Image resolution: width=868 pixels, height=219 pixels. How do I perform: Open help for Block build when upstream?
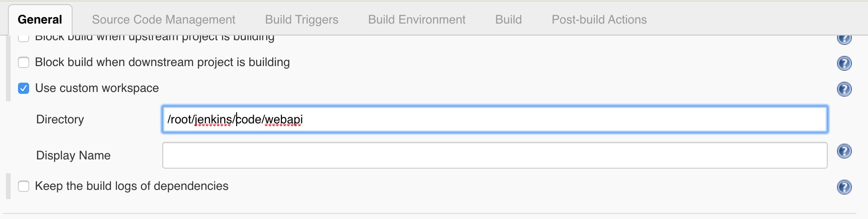point(844,39)
